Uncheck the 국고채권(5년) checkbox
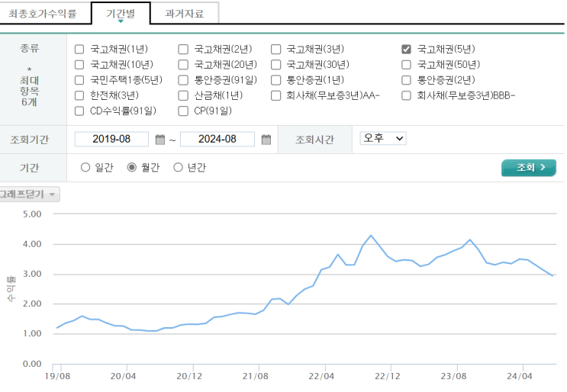The image size is (567, 392). 407,50
